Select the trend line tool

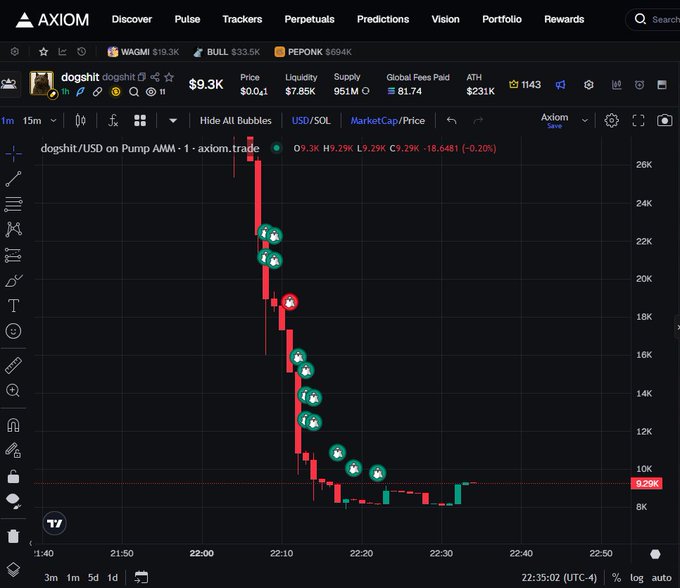tap(13, 179)
